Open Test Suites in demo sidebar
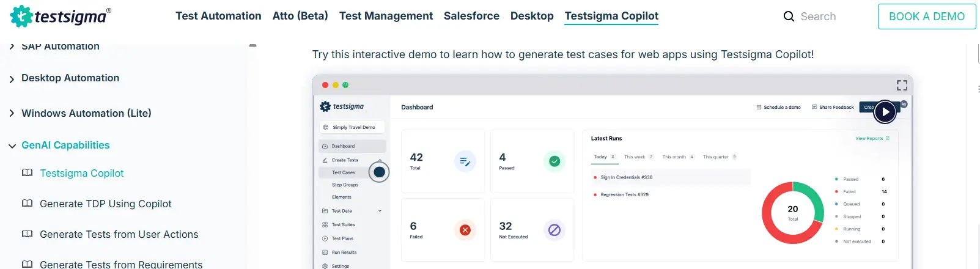980x269 pixels. tap(343, 225)
